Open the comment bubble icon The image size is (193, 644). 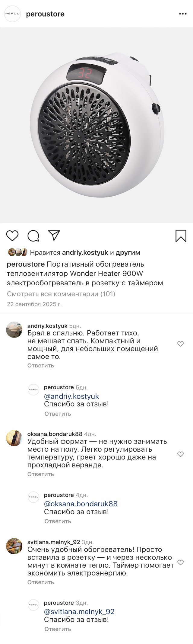point(33,236)
